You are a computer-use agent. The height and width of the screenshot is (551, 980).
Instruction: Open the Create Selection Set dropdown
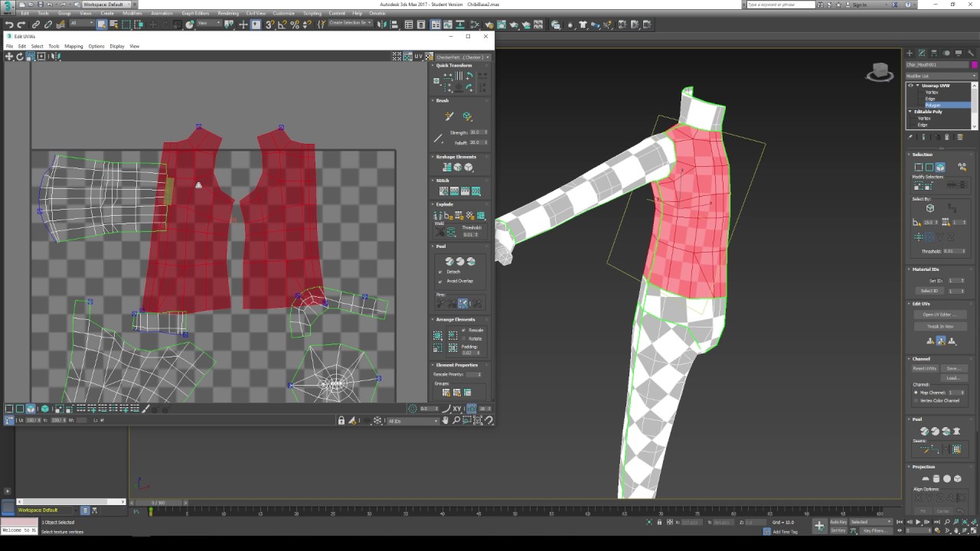coord(351,24)
